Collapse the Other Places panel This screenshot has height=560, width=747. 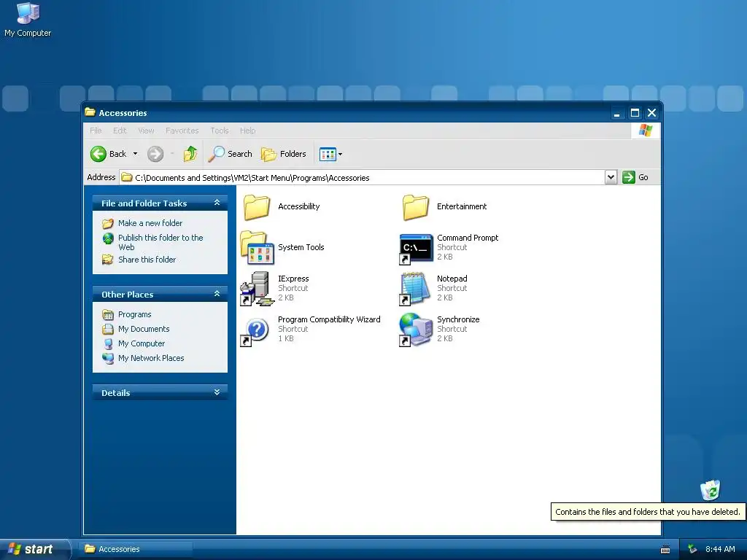(x=217, y=294)
